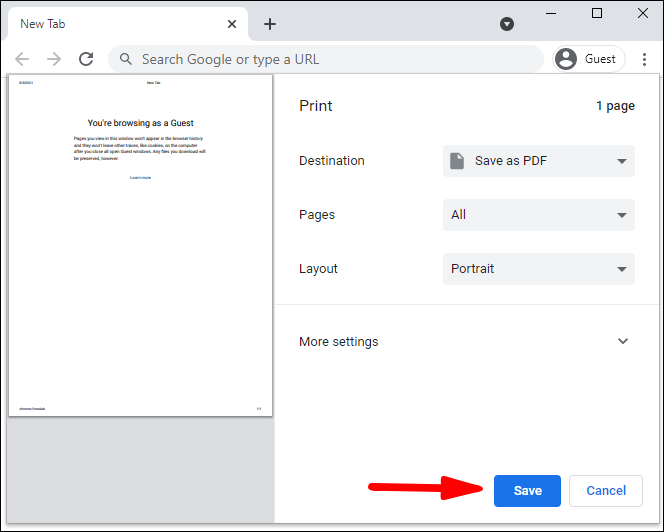Click the print preview page thumbnail
This screenshot has height=532, width=664.
[x=141, y=245]
